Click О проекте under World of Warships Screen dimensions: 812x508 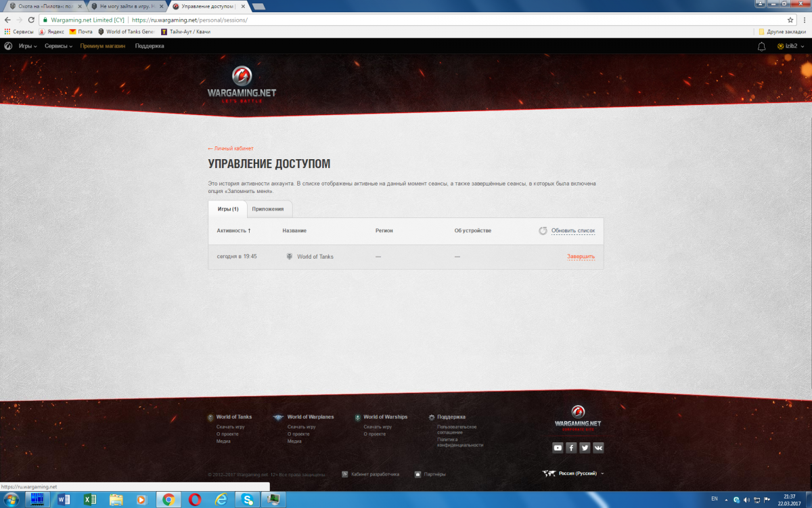pyautogui.click(x=374, y=434)
